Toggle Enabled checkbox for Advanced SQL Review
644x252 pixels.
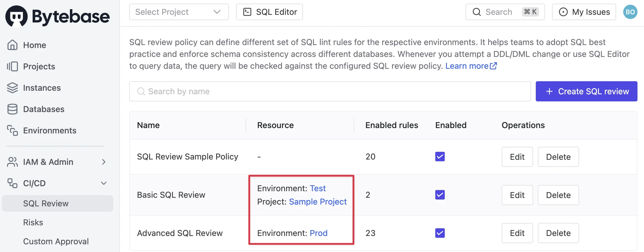(440, 233)
